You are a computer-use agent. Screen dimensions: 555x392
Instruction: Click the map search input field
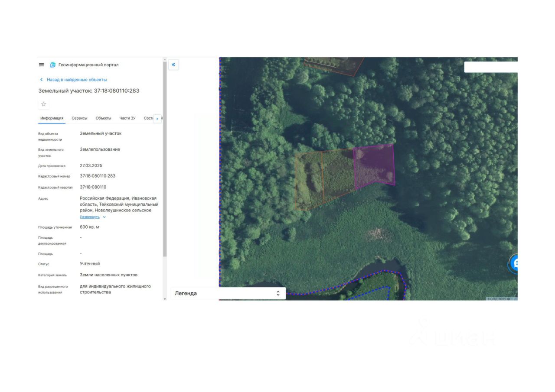pyautogui.click(x=491, y=67)
